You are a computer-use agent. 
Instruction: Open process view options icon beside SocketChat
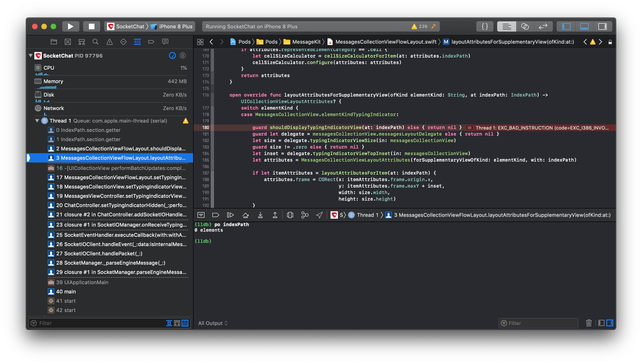click(x=183, y=55)
